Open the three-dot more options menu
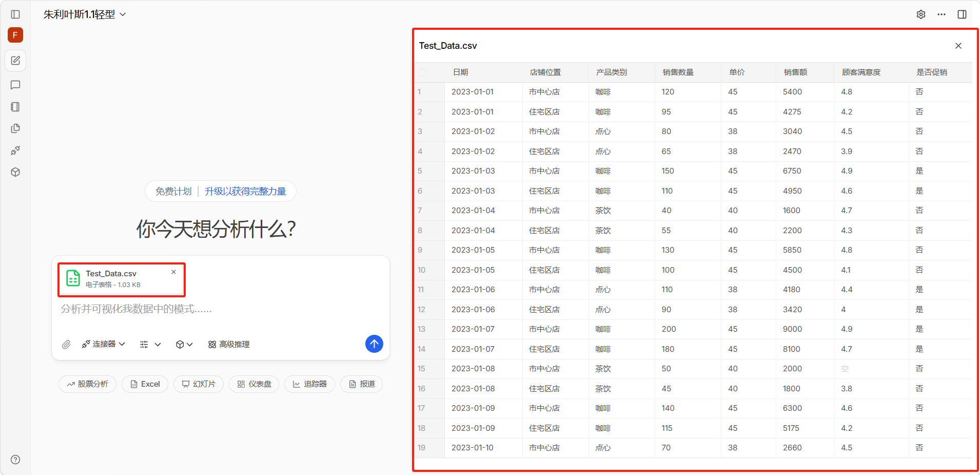 [942, 14]
